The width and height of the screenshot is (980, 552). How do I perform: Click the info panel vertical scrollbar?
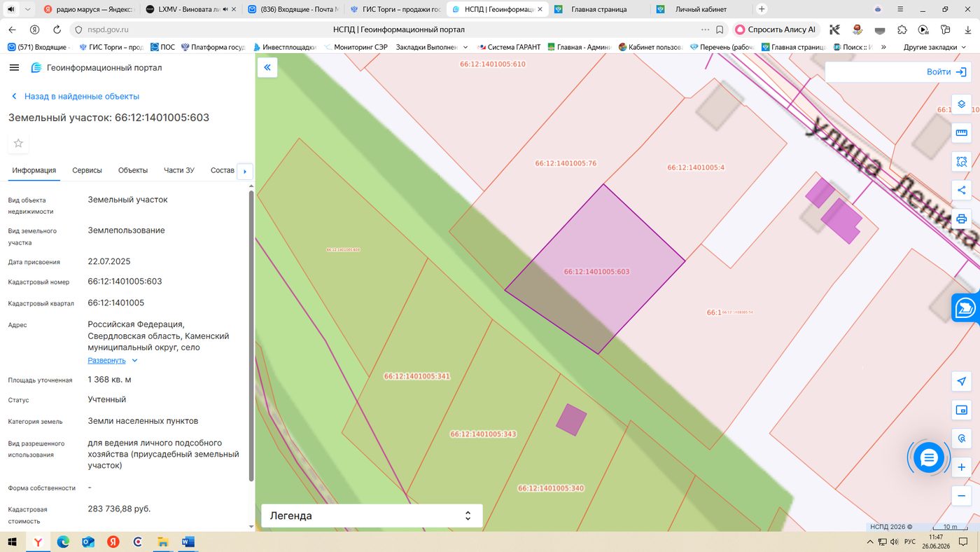click(251, 335)
